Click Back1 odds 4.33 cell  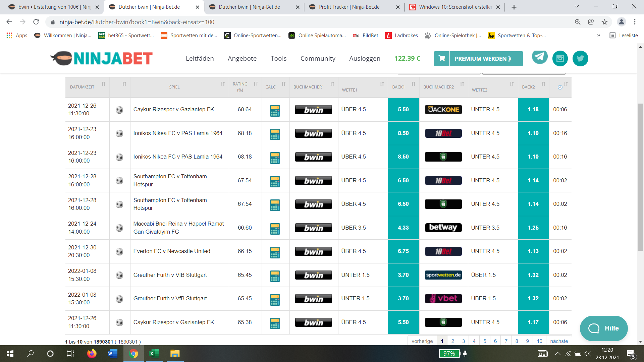[404, 228]
